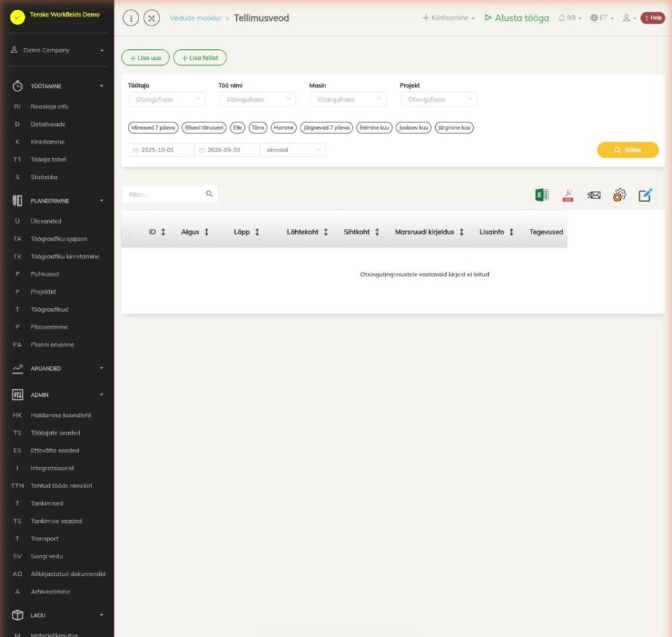This screenshot has height=637, width=672.
Task: Tick the select-all checkbox in table header
Action: tap(126, 234)
